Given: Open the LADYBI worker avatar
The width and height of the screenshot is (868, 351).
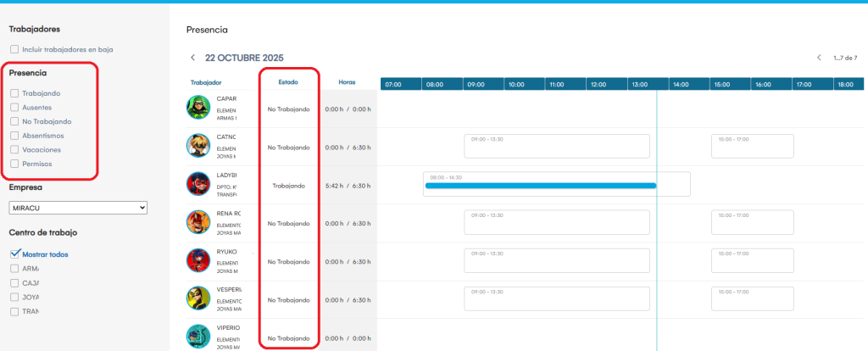Looking at the screenshot, I should point(198,184).
